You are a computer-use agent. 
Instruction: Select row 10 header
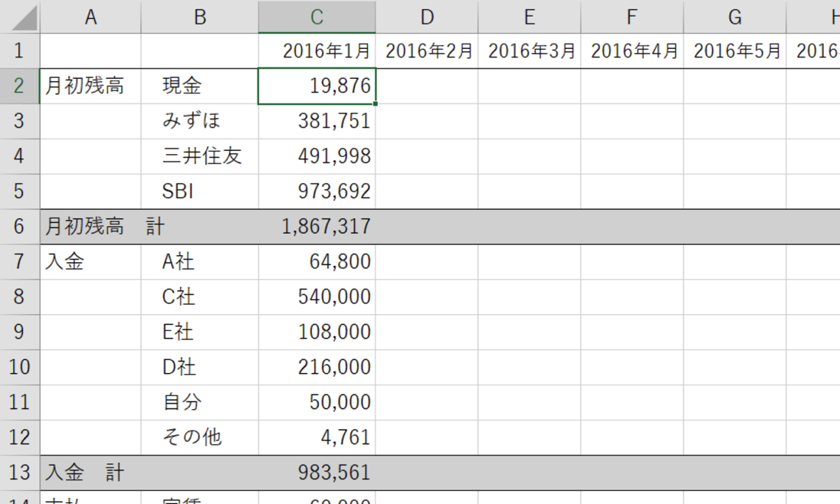(x=20, y=368)
